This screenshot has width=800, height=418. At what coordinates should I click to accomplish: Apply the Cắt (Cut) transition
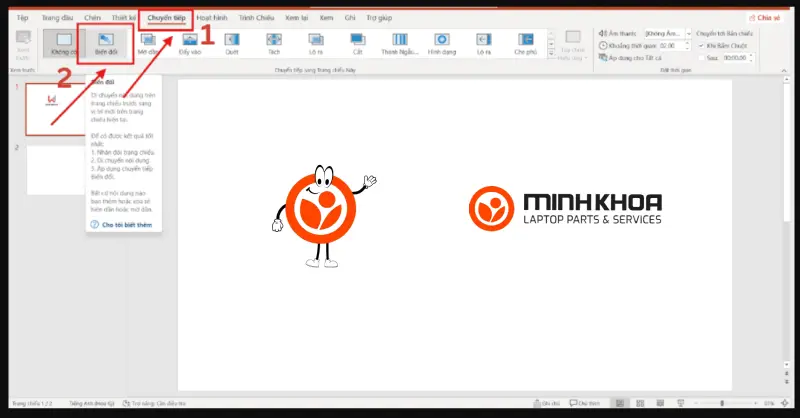pos(358,44)
